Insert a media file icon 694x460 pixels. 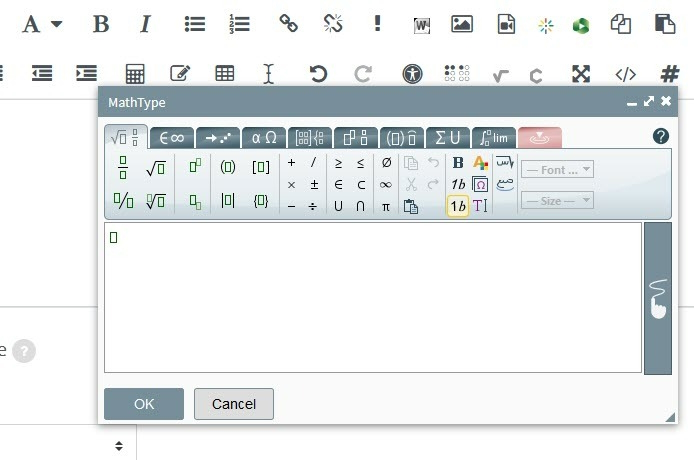pos(506,24)
